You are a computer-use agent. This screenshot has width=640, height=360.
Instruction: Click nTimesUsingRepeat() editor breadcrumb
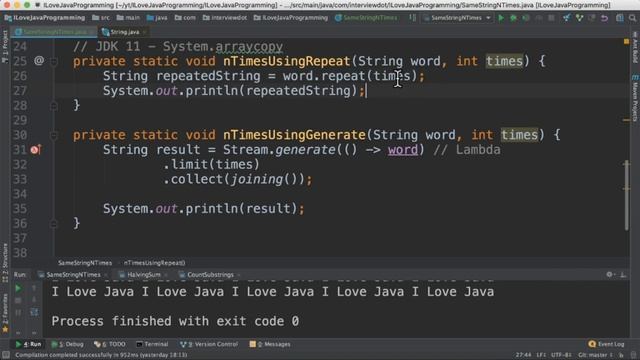(x=155, y=263)
